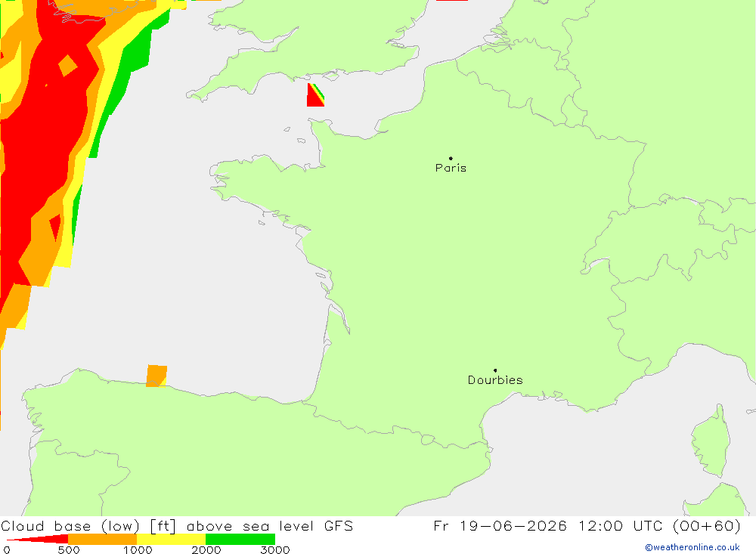Click the legend value 500

point(69,549)
